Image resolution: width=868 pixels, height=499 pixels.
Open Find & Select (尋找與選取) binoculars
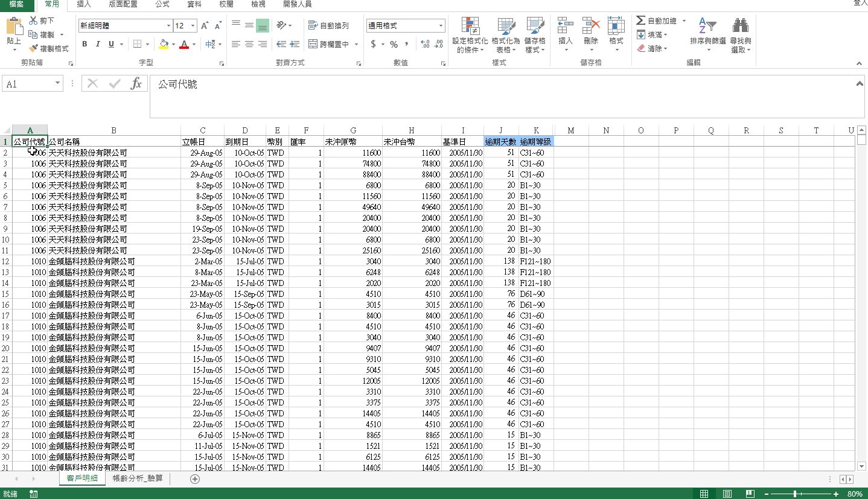740,27
